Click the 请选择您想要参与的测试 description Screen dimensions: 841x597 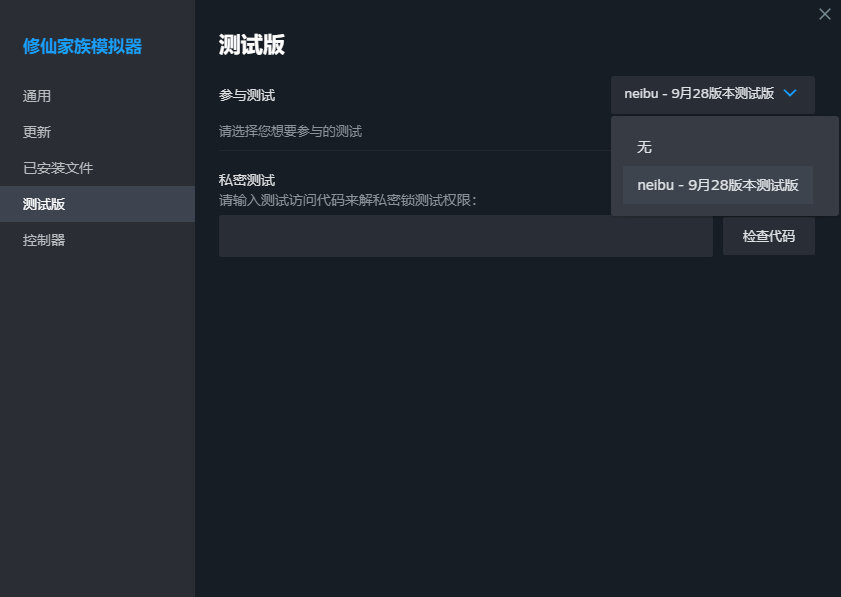[290, 131]
